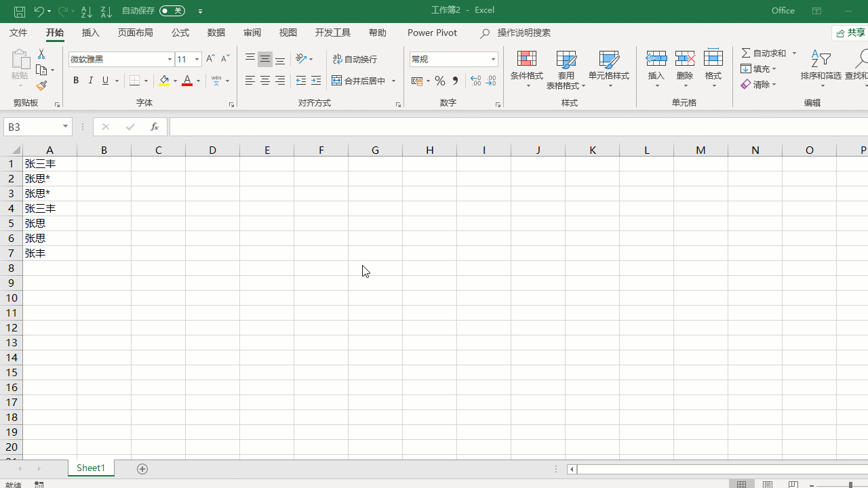Click the Sort Descending Z-A icon
Viewport: 868px width, 488px height.
pyautogui.click(x=106, y=12)
